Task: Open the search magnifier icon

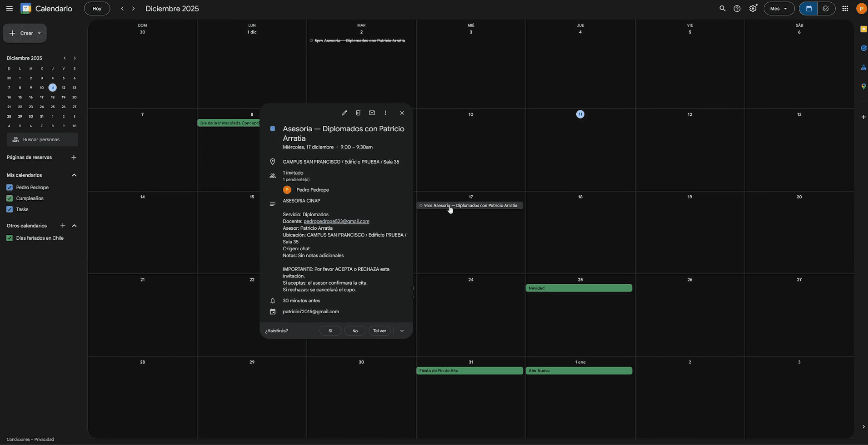Action: pyautogui.click(x=722, y=9)
